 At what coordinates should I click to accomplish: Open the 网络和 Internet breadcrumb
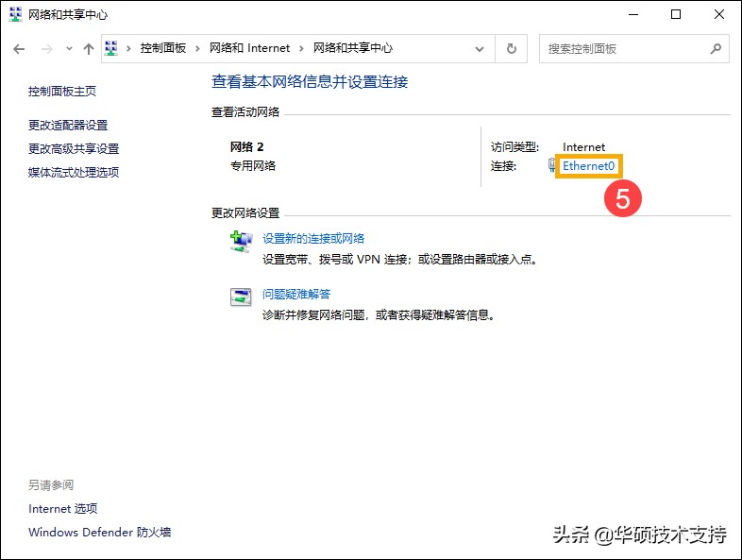pos(249,48)
